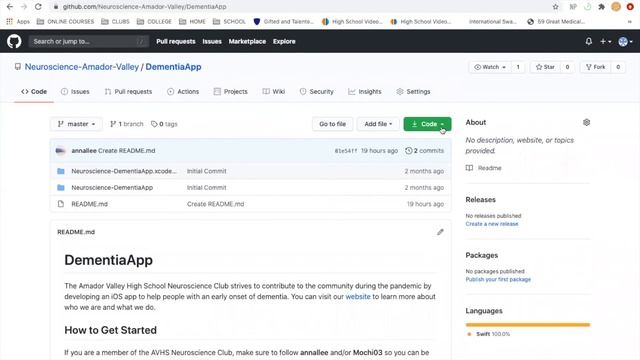Star the repository

pyautogui.click(x=545, y=67)
